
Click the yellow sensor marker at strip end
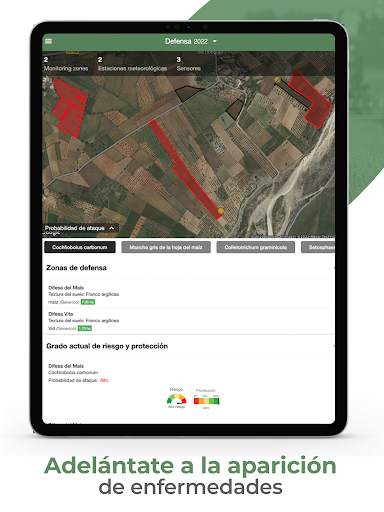click(221, 211)
